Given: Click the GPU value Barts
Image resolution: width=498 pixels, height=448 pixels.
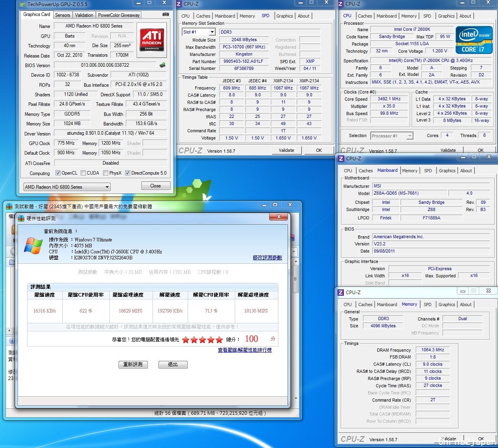Looking at the screenshot, I should (x=70, y=36).
